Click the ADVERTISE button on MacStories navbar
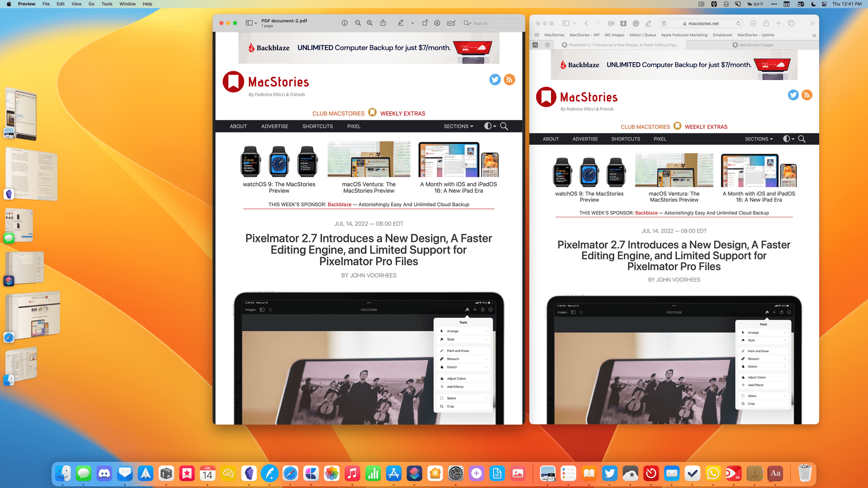Viewport: 868px width, 488px height. (275, 126)
